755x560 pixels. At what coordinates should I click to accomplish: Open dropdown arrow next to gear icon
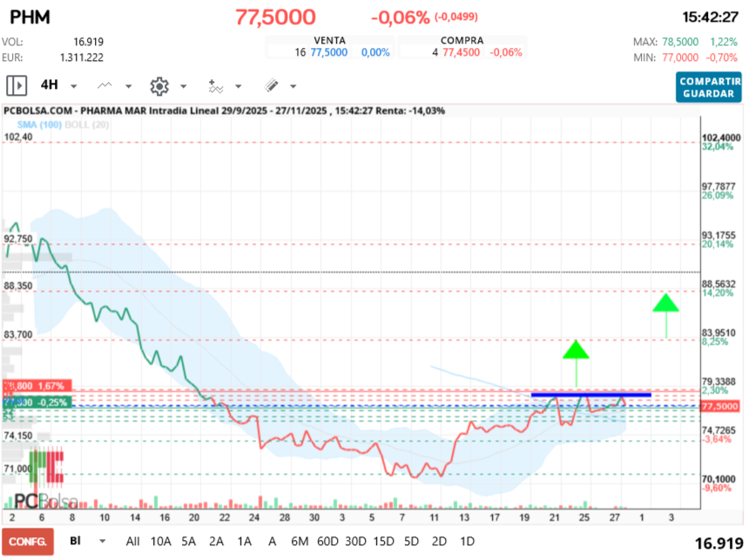coord(183,86)
